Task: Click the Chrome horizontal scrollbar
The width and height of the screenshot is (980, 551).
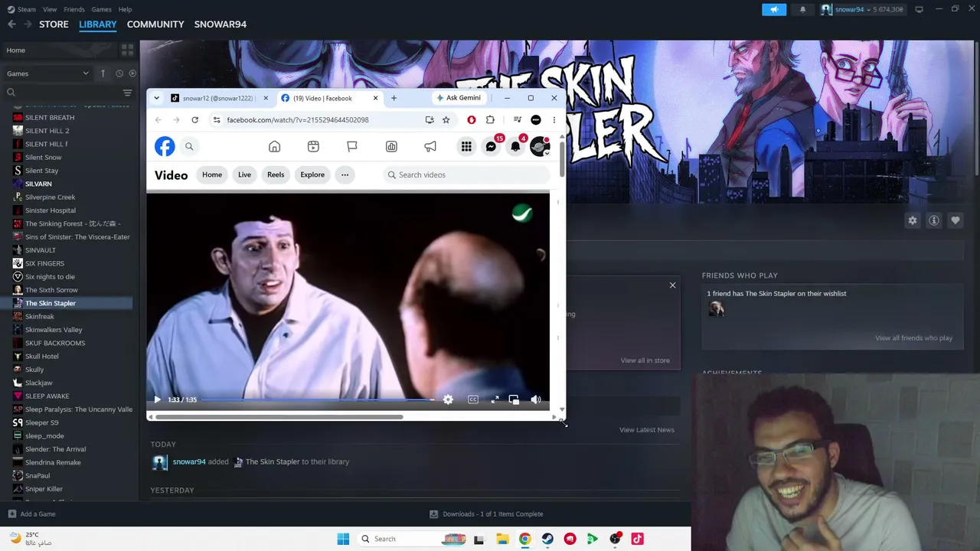Action: click(279, 417)
